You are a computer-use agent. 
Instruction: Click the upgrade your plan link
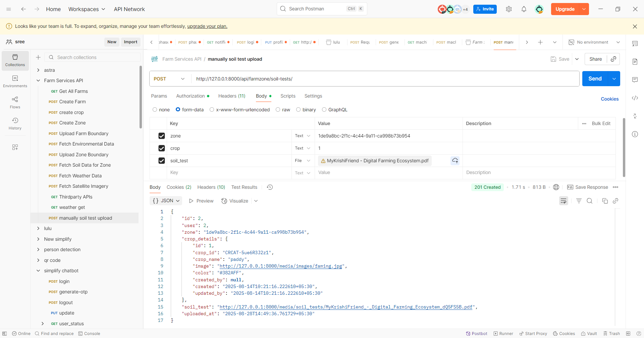(x=207, y=26)
